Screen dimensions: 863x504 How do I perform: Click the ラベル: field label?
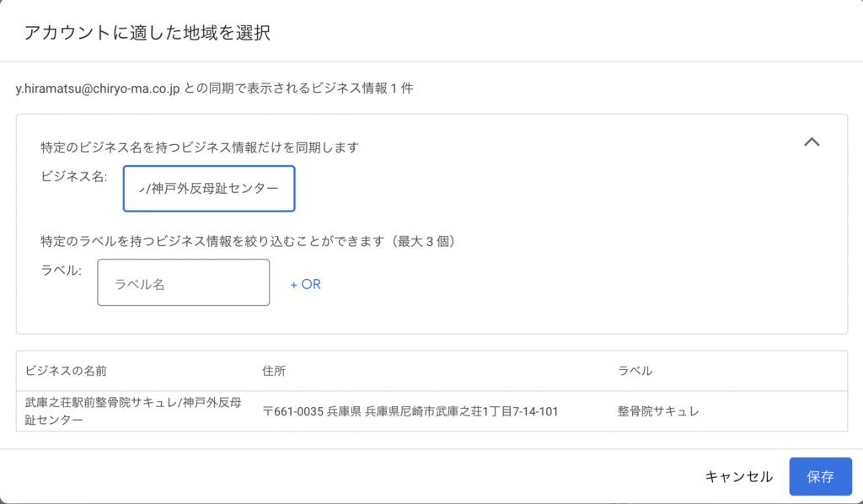pos(61,271)
